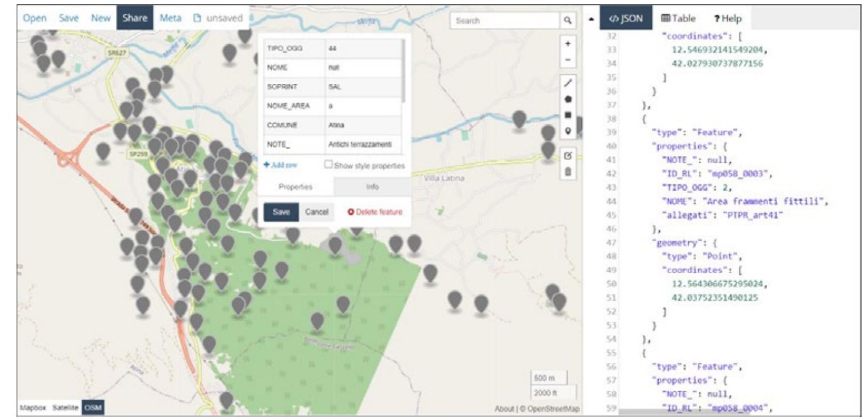868x420 pixels.
Task: Open the Meta menu
Action: pyautogui.click(x=170, y=18)
